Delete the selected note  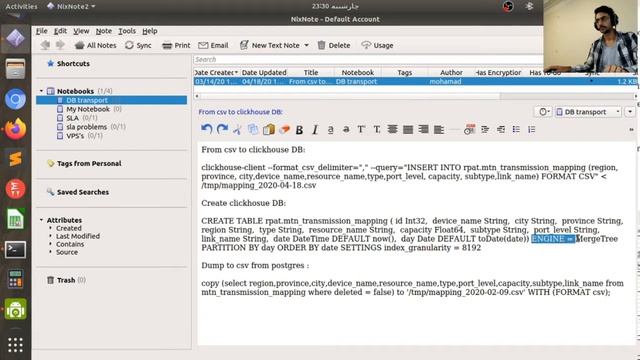click(x=334, y=45)
